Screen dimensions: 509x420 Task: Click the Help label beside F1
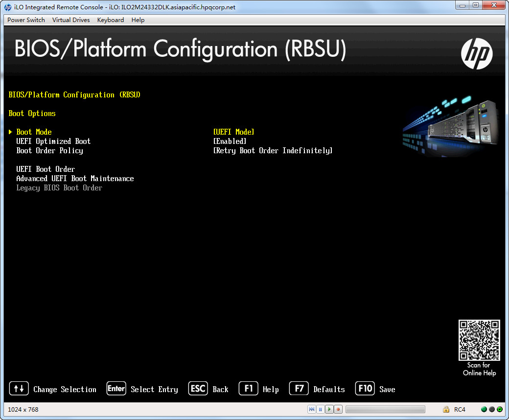click(x=271, y=390)
